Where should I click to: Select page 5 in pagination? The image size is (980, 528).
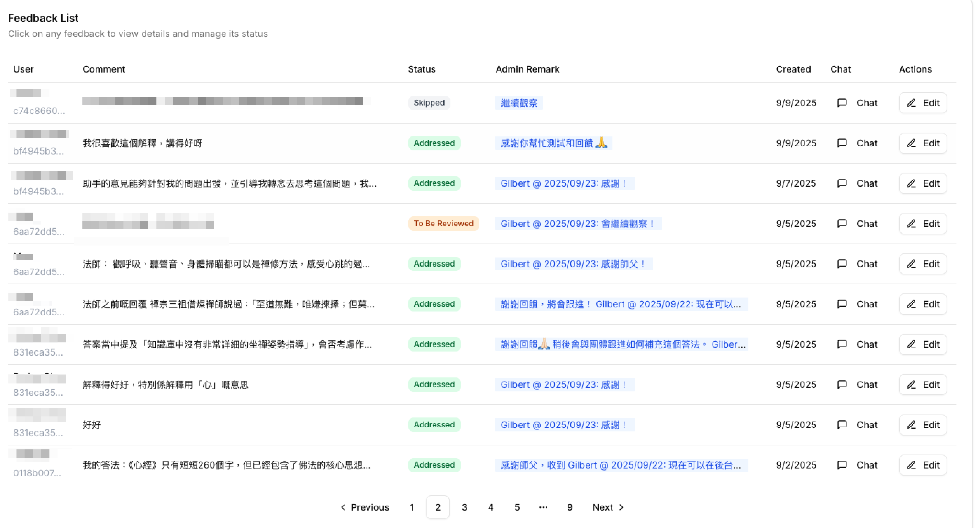click(x=517, y=507)
